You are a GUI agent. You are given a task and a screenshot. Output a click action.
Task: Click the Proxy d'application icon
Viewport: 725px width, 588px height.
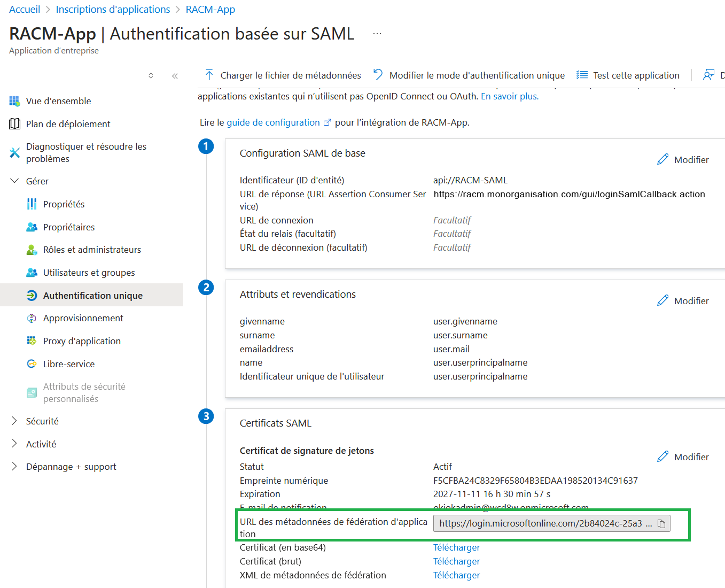[x=32, y=341]
